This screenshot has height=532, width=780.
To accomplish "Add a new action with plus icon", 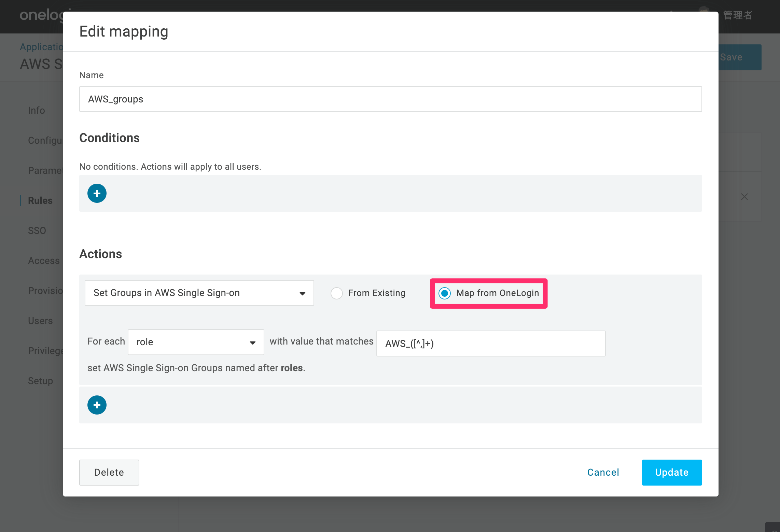I will (x=97, y=405).
